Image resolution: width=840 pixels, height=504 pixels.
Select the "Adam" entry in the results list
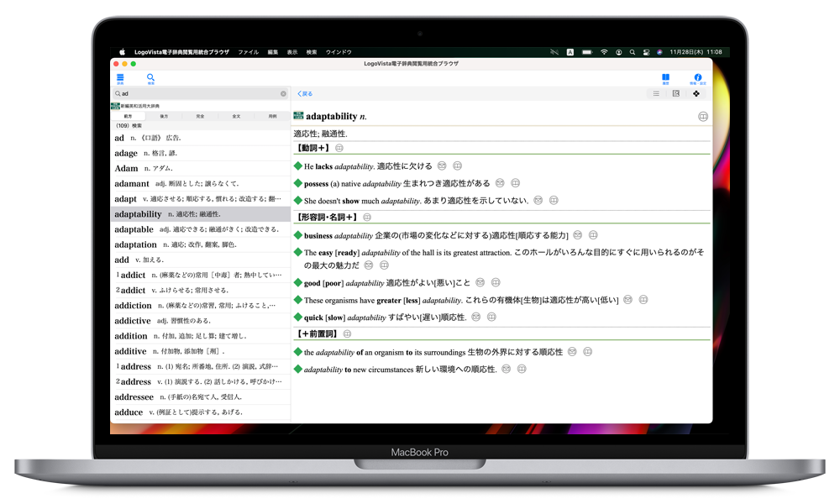pos(201,168)
